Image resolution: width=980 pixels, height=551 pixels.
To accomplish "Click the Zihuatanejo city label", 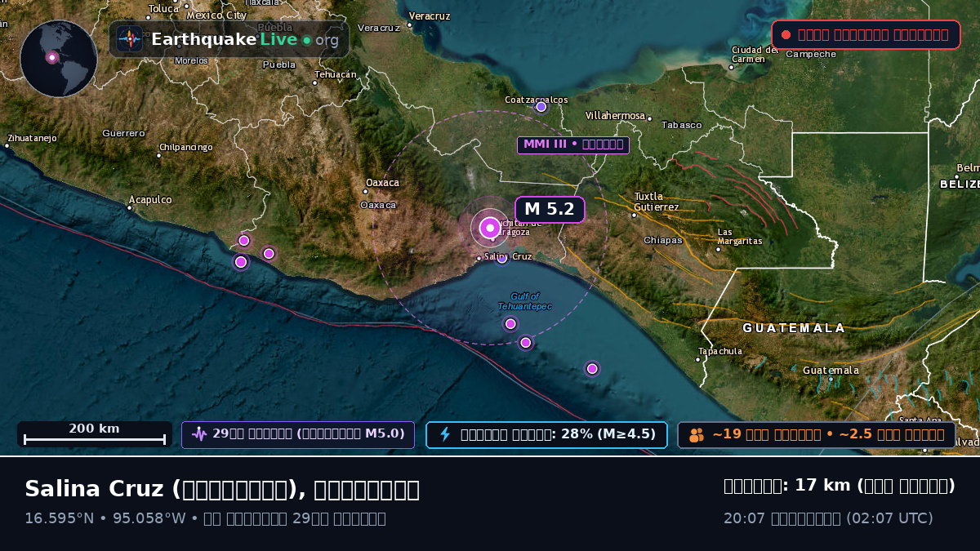I will (32, 139).
